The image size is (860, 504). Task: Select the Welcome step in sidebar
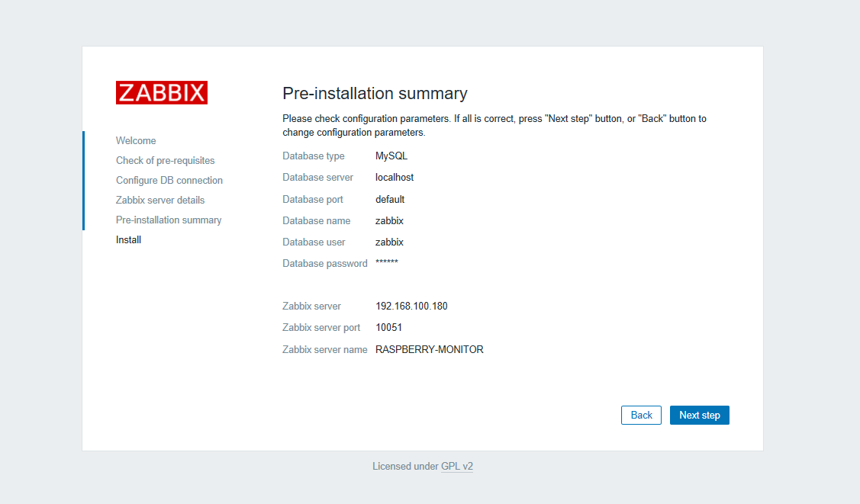136,140
